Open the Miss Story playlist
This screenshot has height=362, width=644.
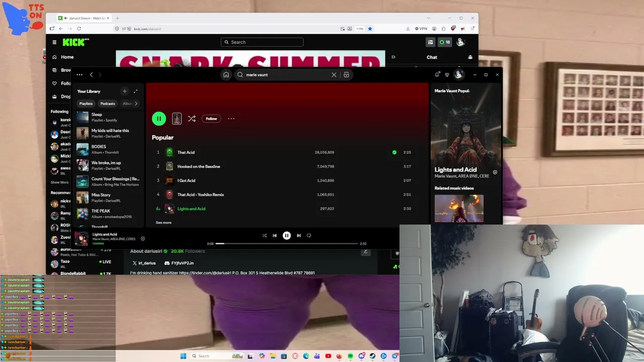pyautogui.click(x=109, y=198)
